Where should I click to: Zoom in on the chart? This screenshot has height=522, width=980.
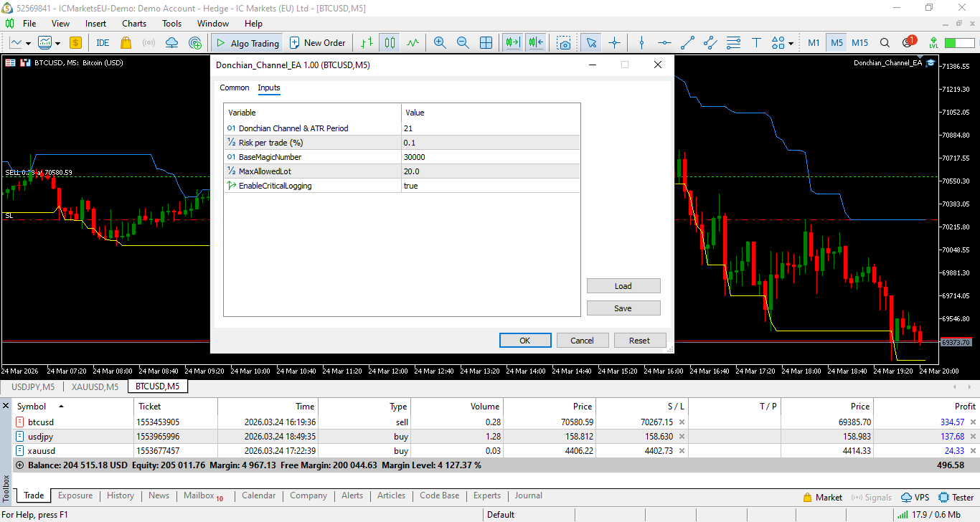point(440,43)
